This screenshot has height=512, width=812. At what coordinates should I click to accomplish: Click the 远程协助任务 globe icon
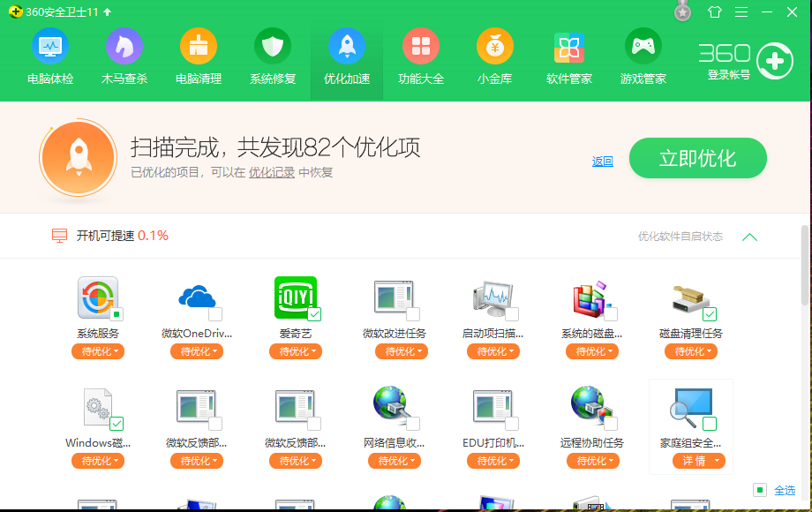tap(590, 403)
